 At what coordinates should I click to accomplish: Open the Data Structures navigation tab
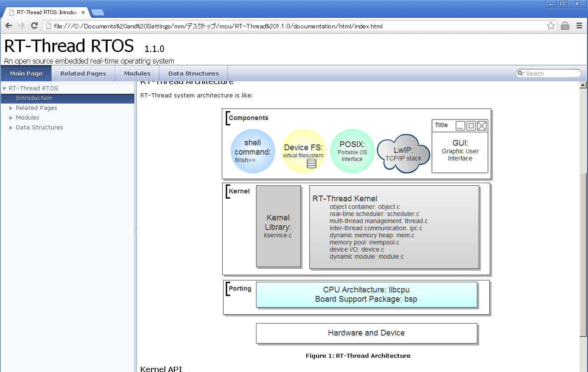tap(193, 73)
